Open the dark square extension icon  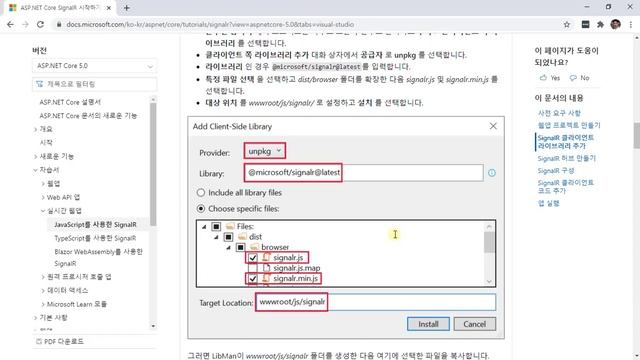tap(585, 24)
